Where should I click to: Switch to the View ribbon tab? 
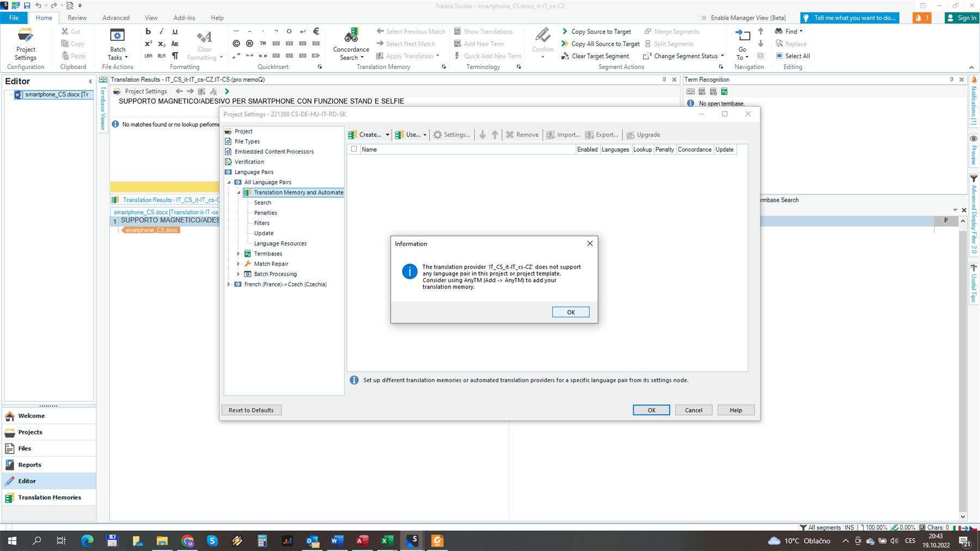pyautogui.click(x=151, y=18)
